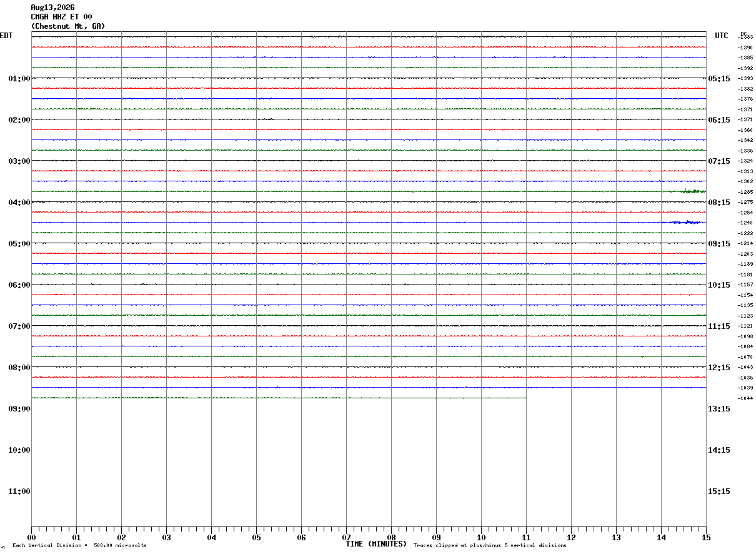Click the 05:15 UTC time label
The image size is (756, 554).
click(x=719, y=79)
